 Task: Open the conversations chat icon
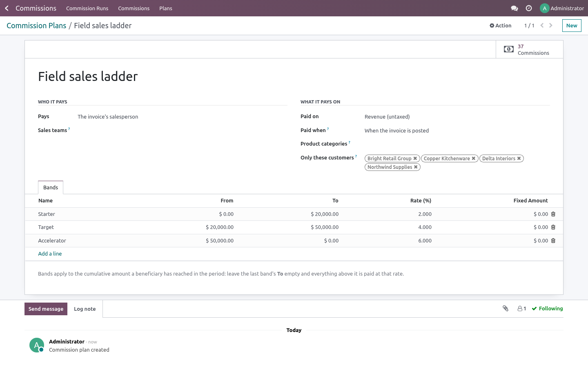tap(514, 8)
